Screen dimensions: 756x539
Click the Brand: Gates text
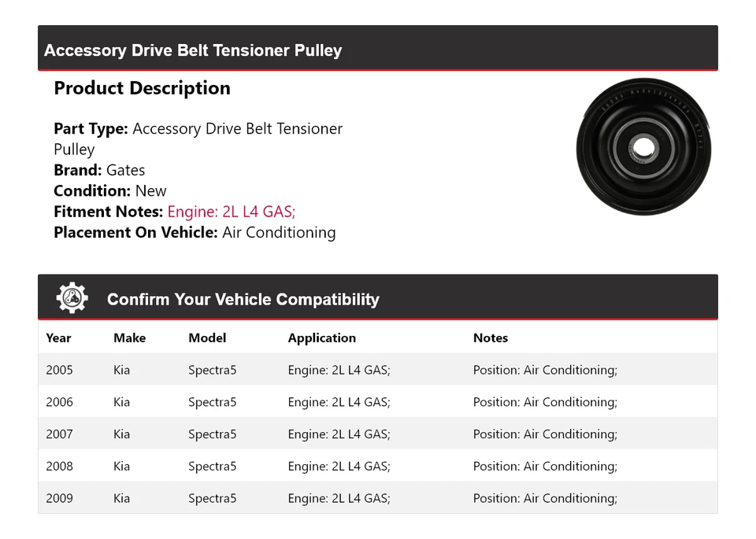coord(99,170)
